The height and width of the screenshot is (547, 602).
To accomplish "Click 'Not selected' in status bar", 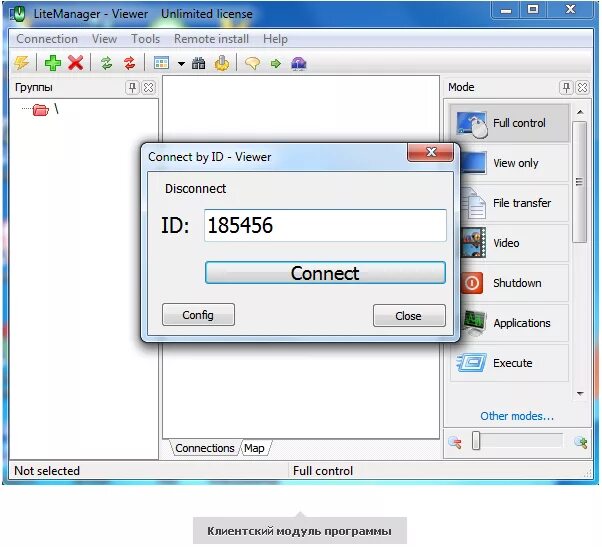I will point(47,471).
